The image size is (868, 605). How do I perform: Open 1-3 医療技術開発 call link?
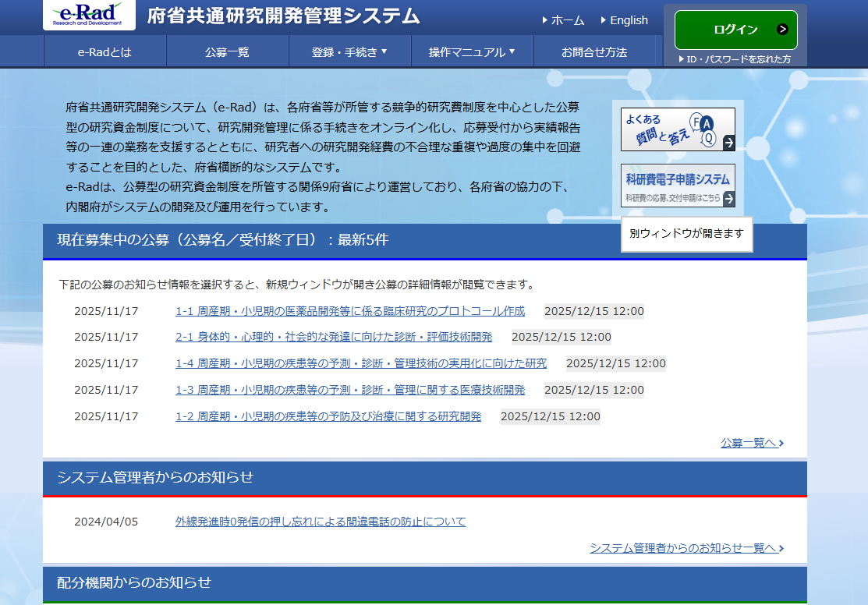[x=350, y=390]
